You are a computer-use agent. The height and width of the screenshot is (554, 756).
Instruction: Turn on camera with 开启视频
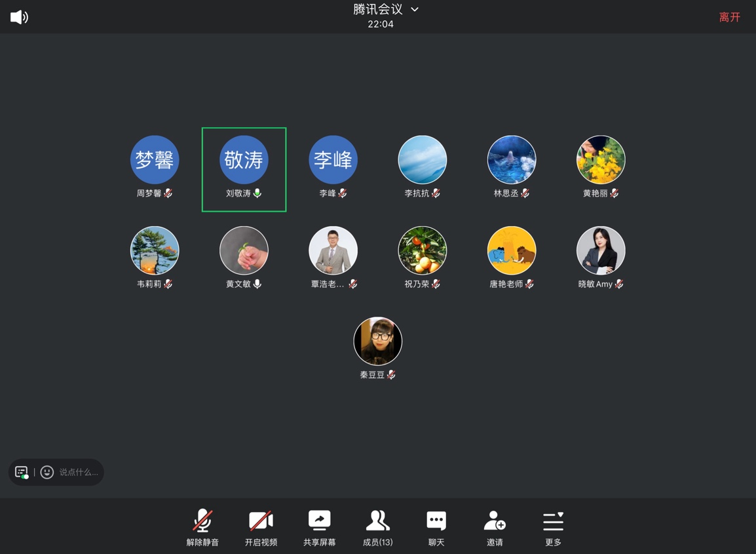pyautogui.click(x=261, y=527)
